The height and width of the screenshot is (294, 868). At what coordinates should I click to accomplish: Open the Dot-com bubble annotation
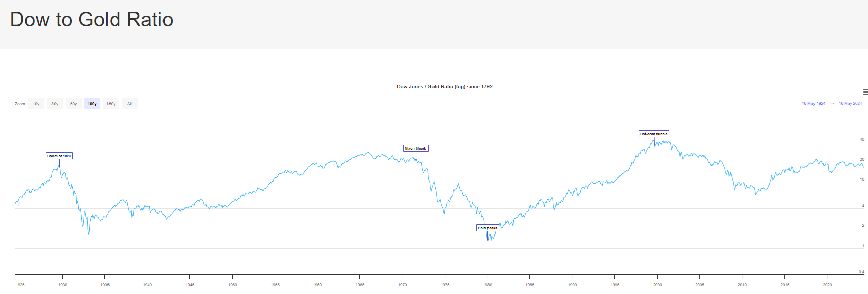[654, 134]
